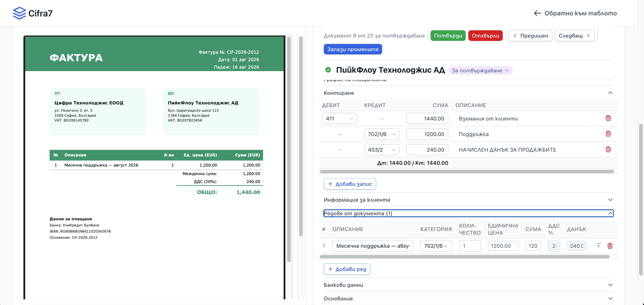644x305 pixels.
Task: Click the line item VAT percent field
Action: pos(554,246)
